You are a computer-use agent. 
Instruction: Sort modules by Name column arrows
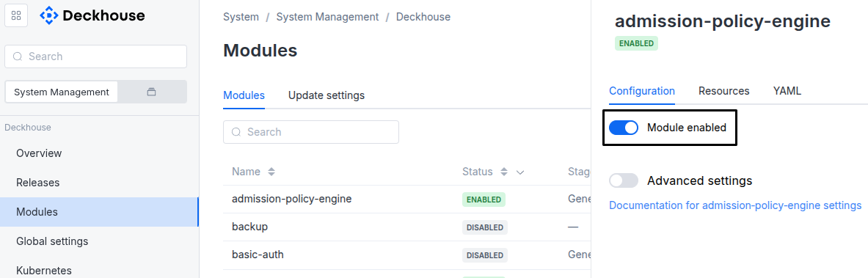(271, 172)
